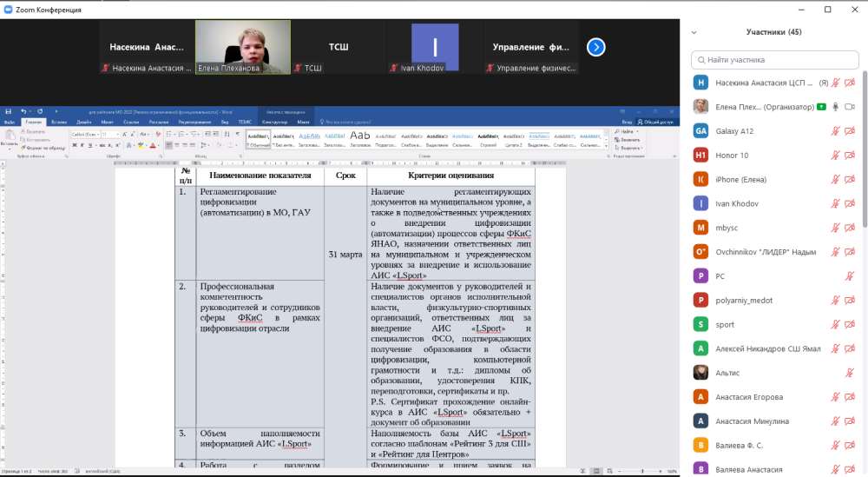
Task: Toggle microphone for Ivan Khodov in list
Action: pos(835,204)
